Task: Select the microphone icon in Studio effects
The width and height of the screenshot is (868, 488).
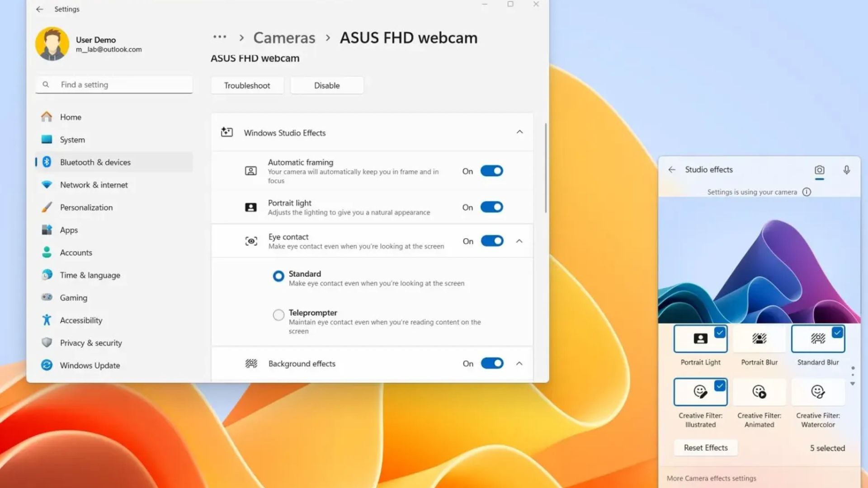Action: point(846,170)
